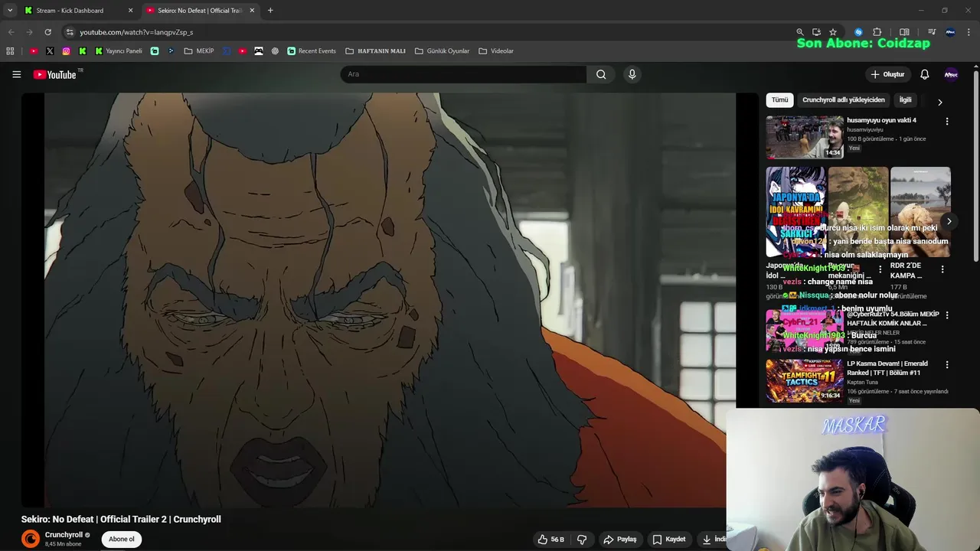Dislike the Sekiro trailer video
Image resolution: width=980 pixels, height=551 pixels.
(x=582, y=539)
